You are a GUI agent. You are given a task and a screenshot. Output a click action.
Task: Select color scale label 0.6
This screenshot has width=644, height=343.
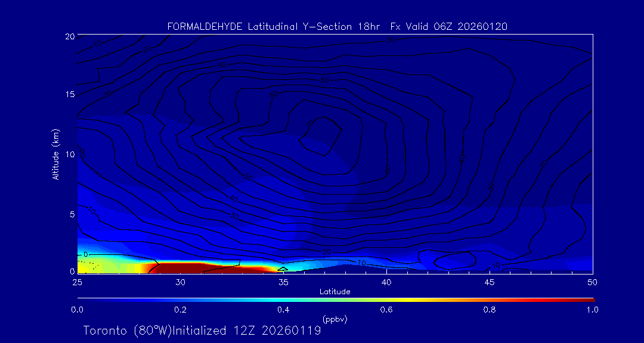point(386,310)
